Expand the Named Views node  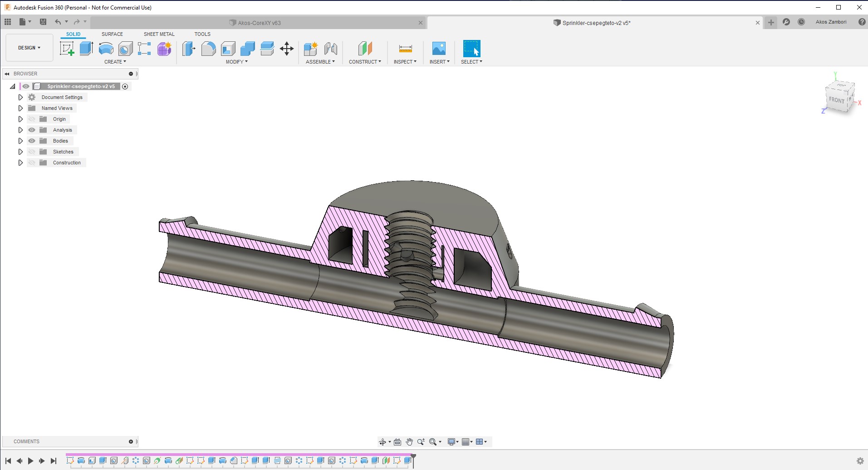pyautogui.click(x=20, y=108)
